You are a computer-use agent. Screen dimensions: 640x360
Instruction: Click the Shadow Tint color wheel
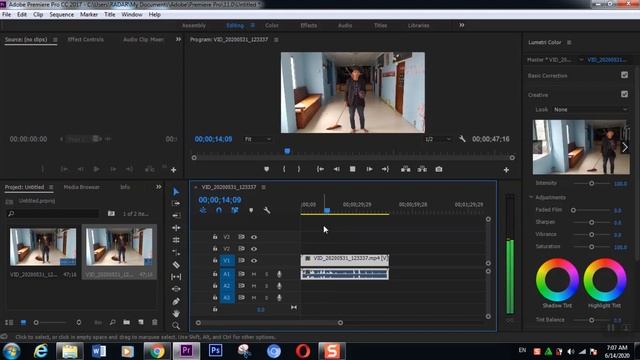click(557, 280)
